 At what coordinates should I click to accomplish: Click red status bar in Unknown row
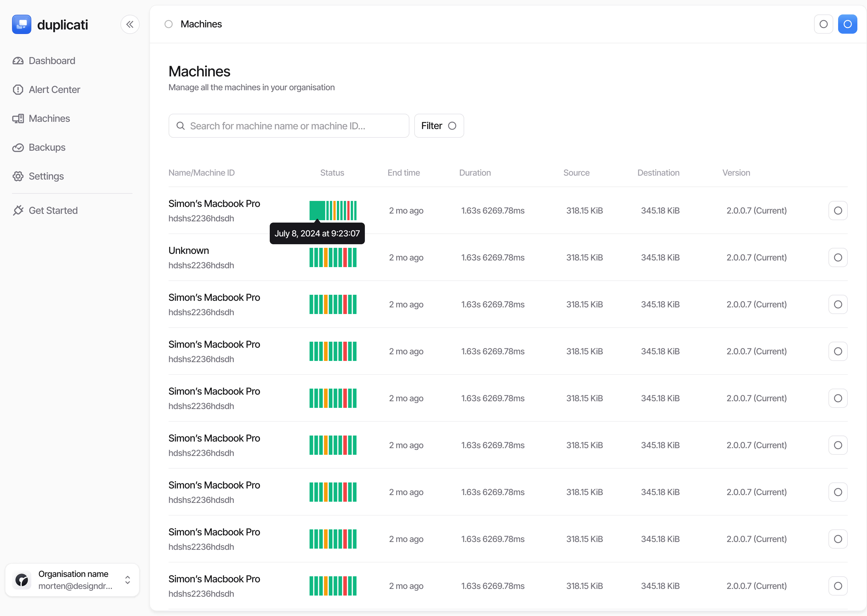tap(345, 257)
